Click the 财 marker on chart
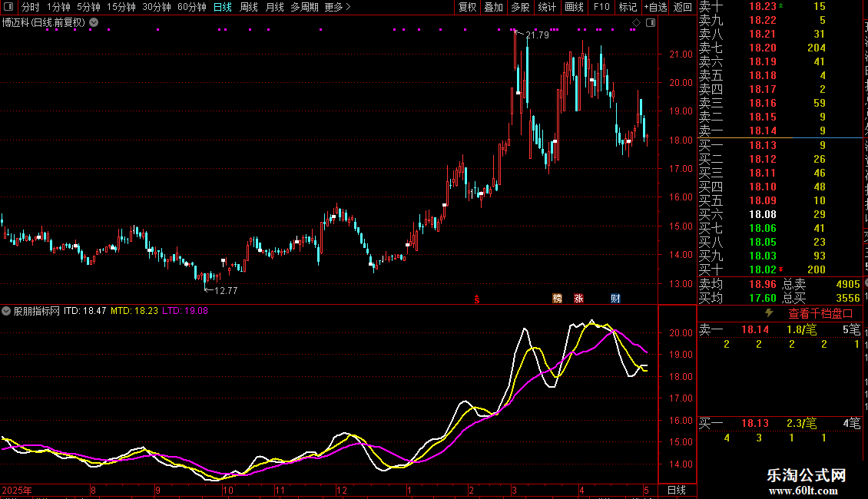The width and height of the screenshot is (868, 499). (x=615, y=298)
